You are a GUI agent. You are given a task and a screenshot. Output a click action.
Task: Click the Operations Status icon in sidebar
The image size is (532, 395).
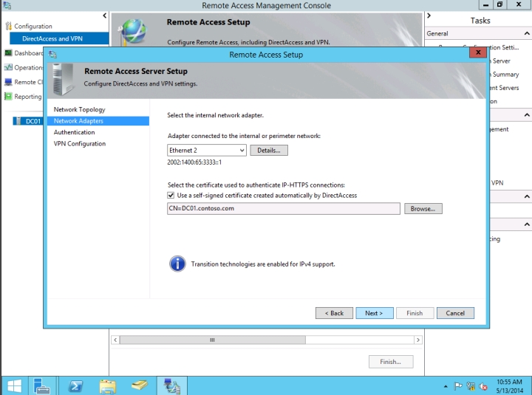[x=8, y=68]
